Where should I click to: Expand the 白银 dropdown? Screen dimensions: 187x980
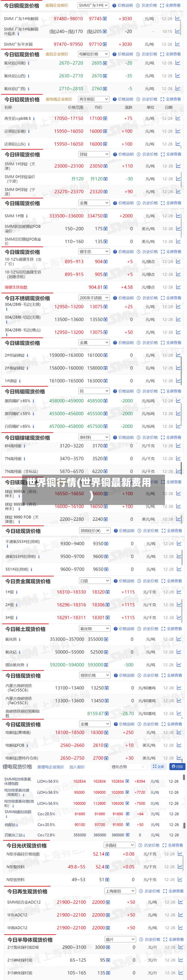coord(95,581)
